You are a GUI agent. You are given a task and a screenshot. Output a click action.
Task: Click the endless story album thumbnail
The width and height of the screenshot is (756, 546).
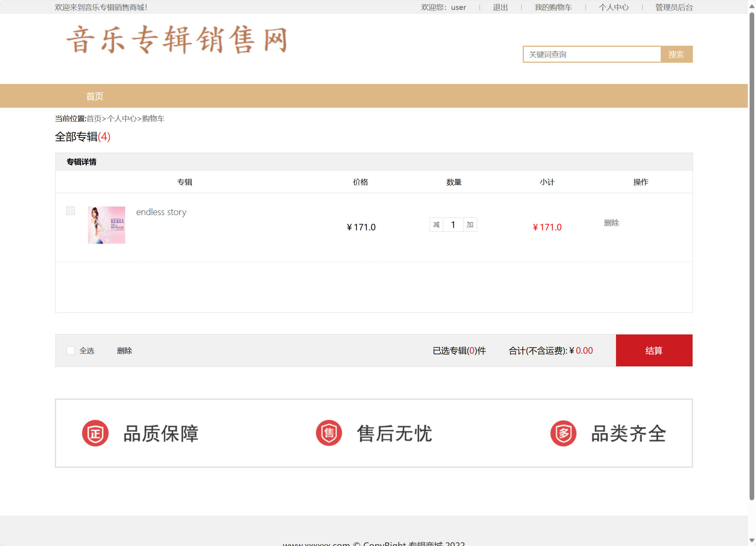click(x=106, y=225)
